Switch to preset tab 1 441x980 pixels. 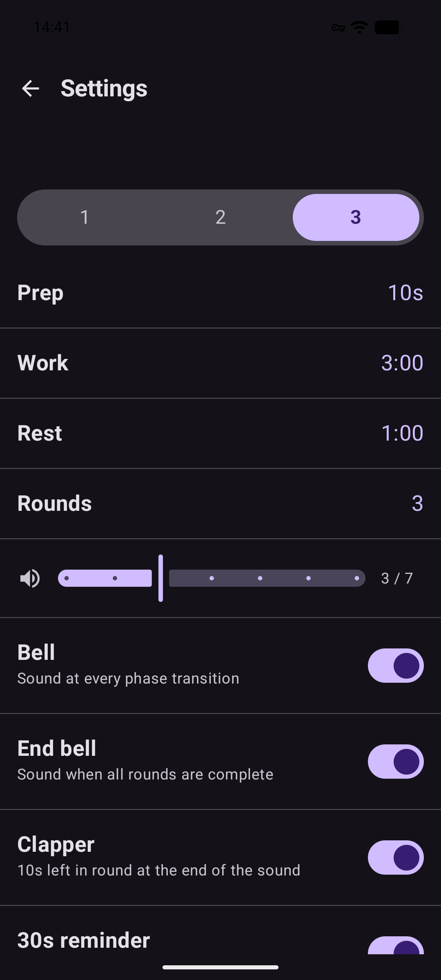pyautogui.click(x=85, y=217)
